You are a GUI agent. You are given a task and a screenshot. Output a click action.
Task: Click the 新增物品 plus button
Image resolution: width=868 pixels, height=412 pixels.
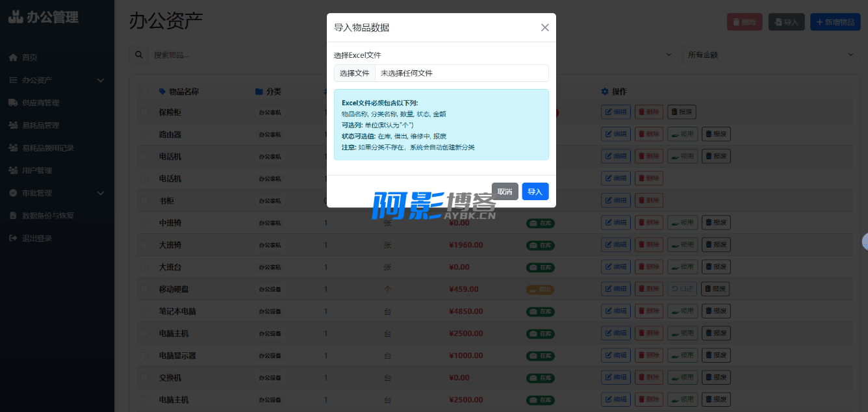[835, 22]
